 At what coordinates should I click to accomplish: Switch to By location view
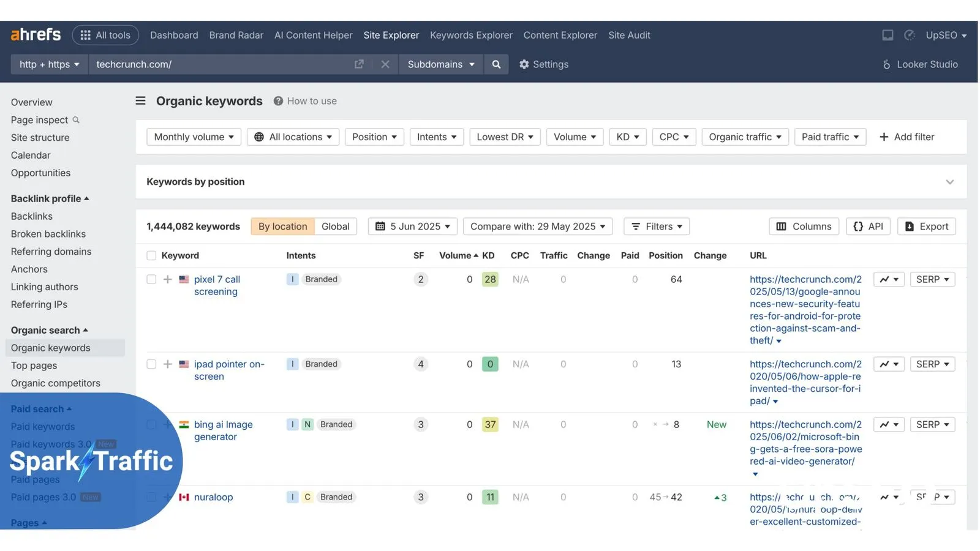[x=282, y=227]
